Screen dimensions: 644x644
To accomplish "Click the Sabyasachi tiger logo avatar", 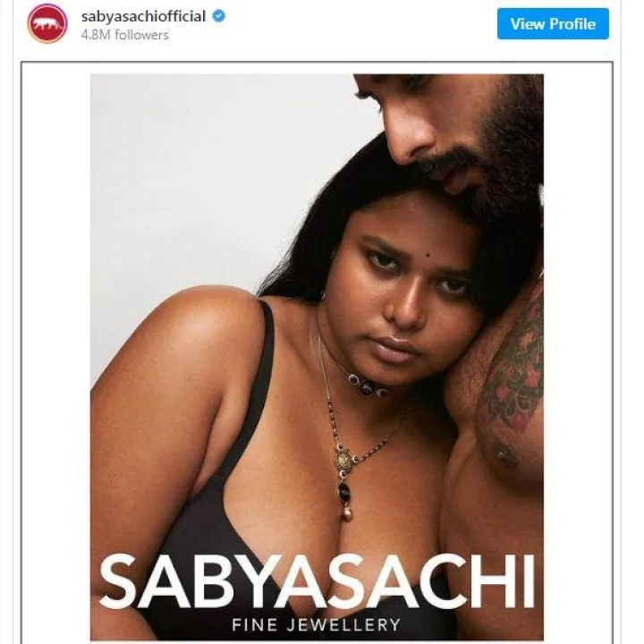I will pyautogui.click(x=47, y=23).
